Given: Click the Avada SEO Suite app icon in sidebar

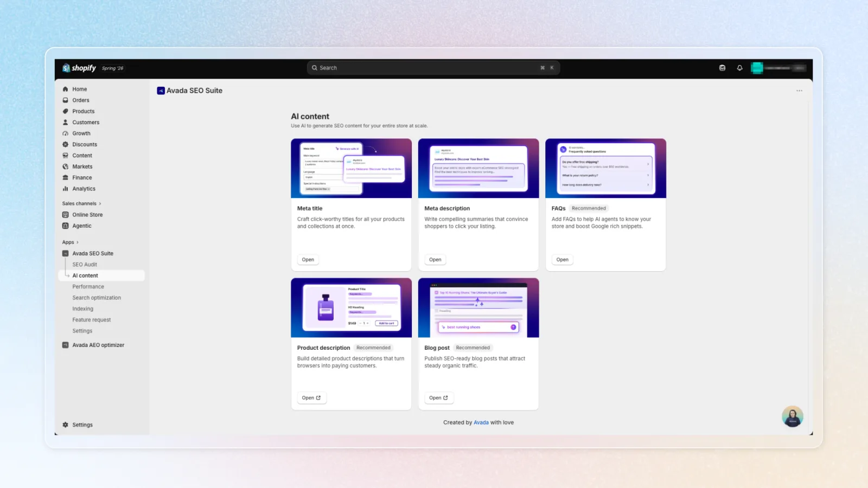Looking at the screenshot, I should pos(65,253).
